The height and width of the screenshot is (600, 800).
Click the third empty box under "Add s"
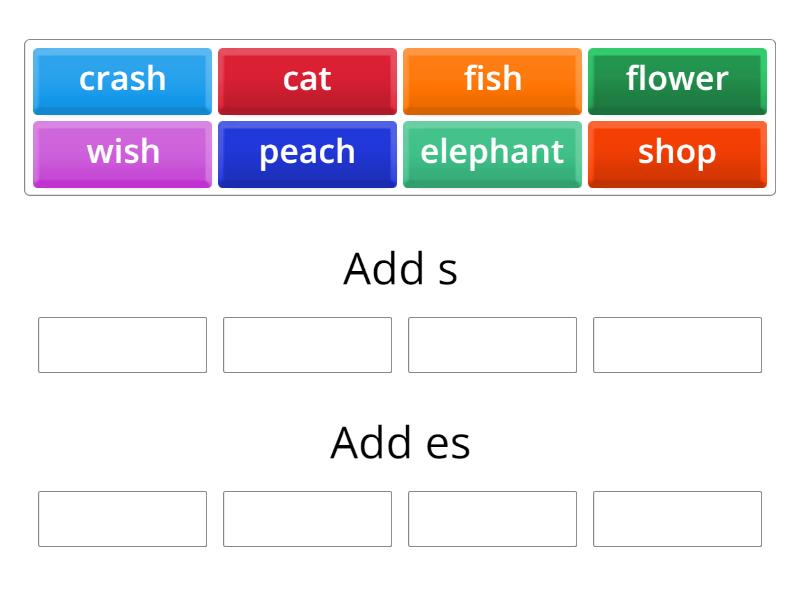point(492,346)
